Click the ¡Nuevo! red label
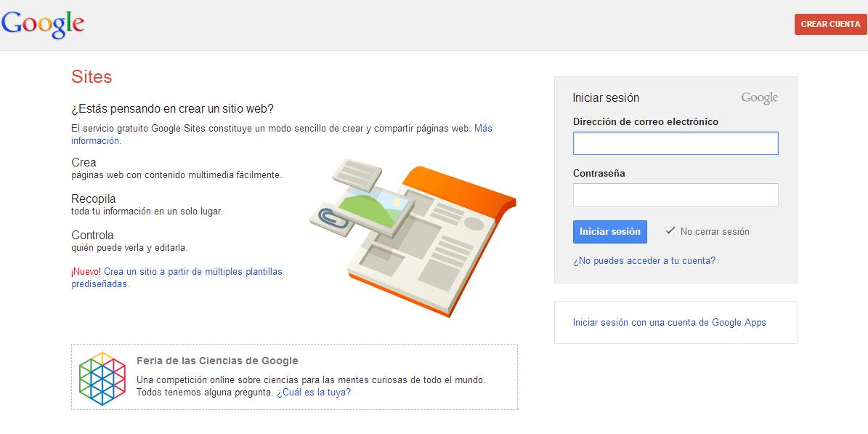This screenshot has width=868, height=434. coord(86,272)
